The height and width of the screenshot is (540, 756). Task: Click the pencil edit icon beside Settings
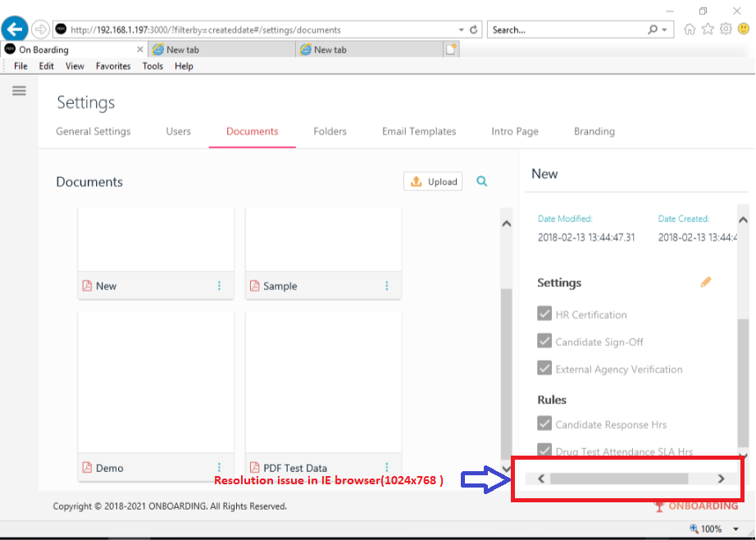click(706, 282)
